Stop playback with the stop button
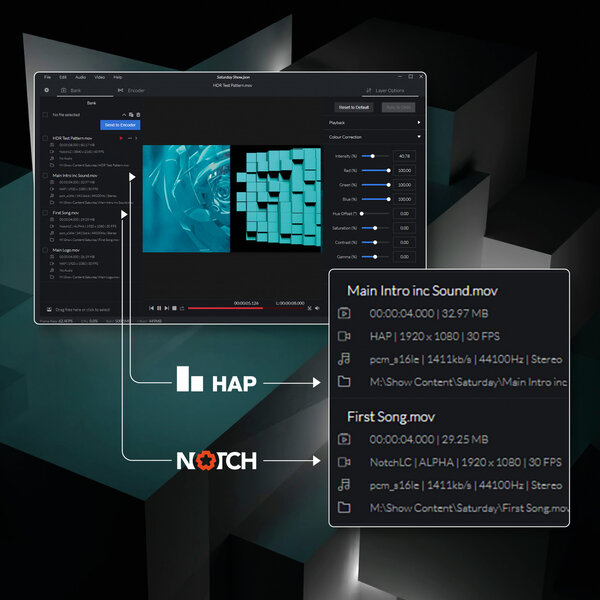This screenshot has height=600, width=600. [174, 308]
